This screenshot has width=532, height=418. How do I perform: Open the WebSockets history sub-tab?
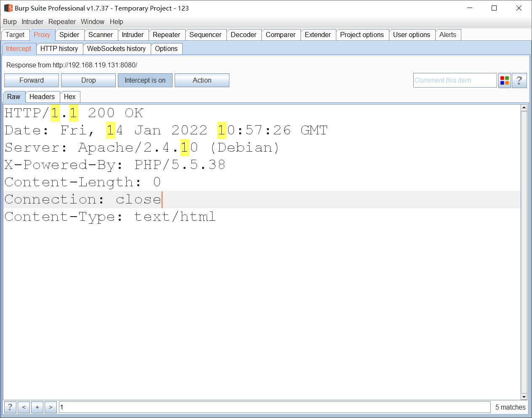tap(117, 49)
